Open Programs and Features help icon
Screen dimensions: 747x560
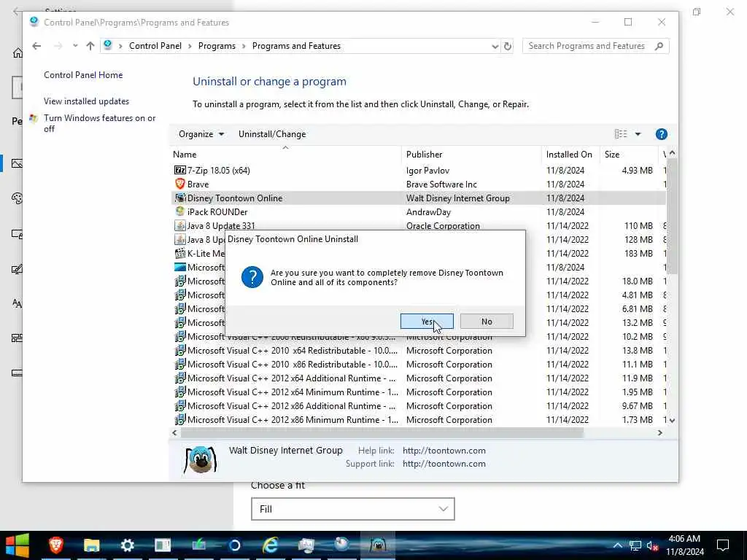click(661, 134)
